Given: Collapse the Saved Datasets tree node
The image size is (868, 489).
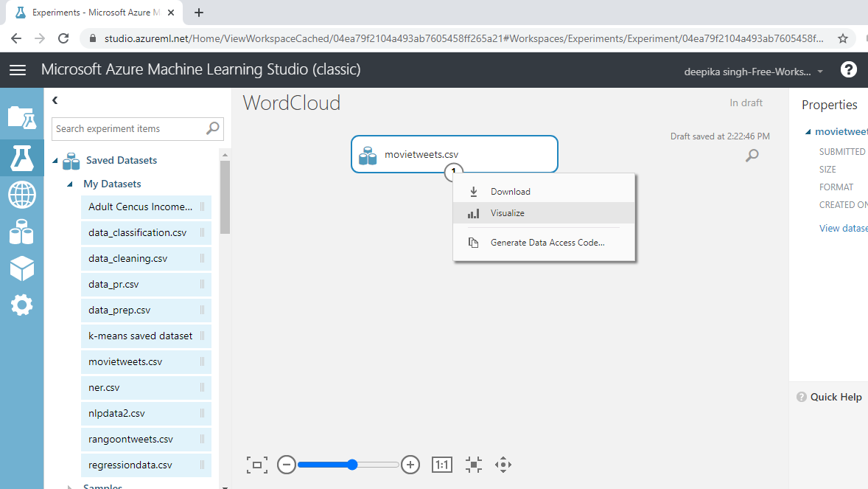Looking at the screenshot, I should 55,161.
